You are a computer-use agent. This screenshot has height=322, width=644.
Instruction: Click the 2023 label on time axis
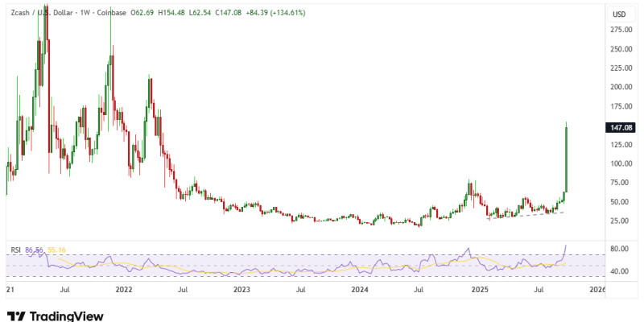[242, 288]
